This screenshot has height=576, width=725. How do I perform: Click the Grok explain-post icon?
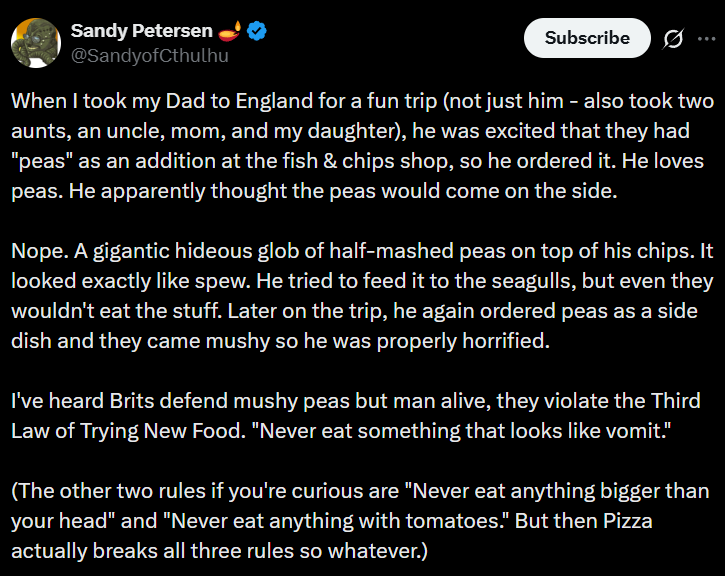pyautogui.click(x=673, y=38)
